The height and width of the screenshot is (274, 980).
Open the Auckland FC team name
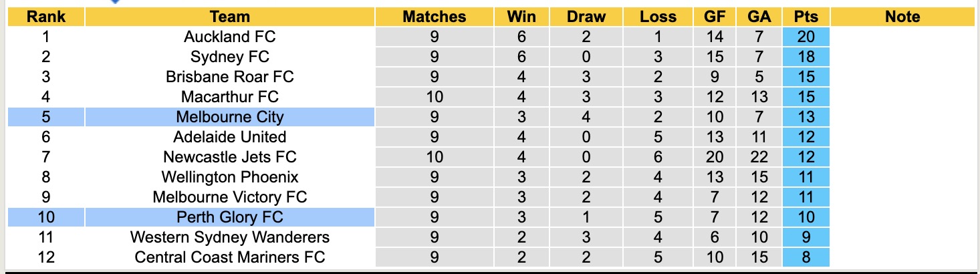[x=229, y=37]
